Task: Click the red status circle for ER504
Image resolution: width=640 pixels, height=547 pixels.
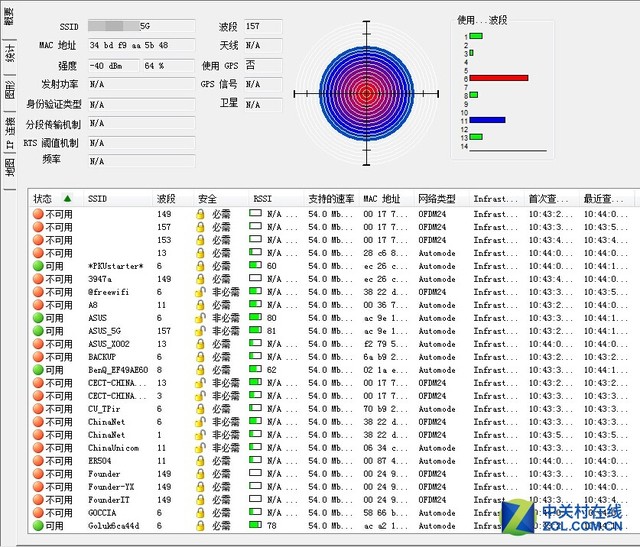Action: coord(38,461)
